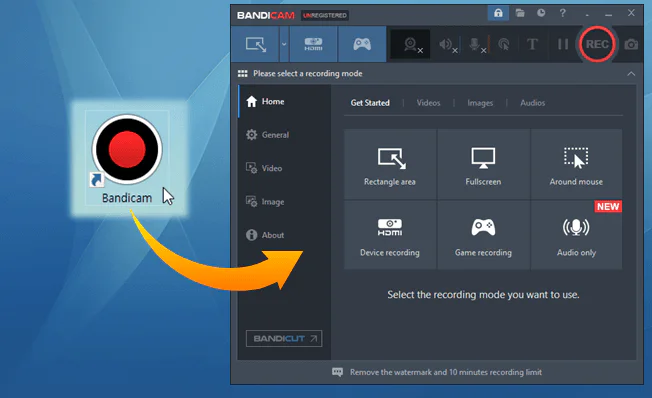Click the recording mode grid icon
Image resolution: width=652 pixels, height=398 pixels.
(x=242, y=74)
